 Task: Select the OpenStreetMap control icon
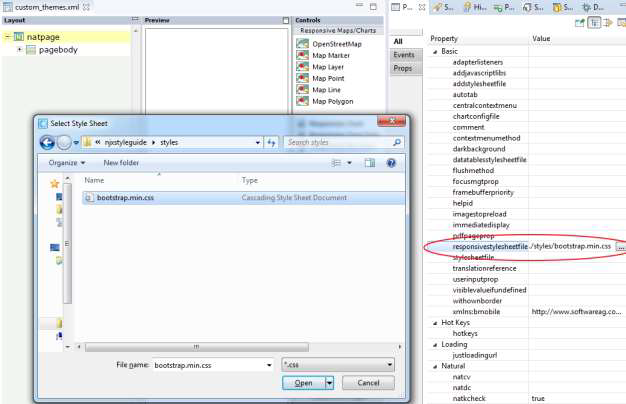click(x=303, y=45)
